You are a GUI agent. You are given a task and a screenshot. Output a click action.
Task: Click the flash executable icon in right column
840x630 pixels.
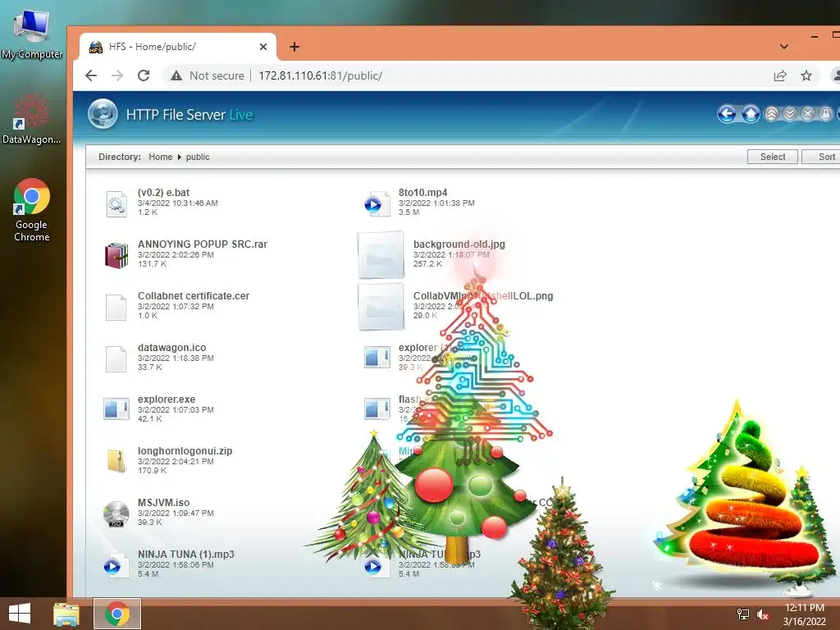377,409
